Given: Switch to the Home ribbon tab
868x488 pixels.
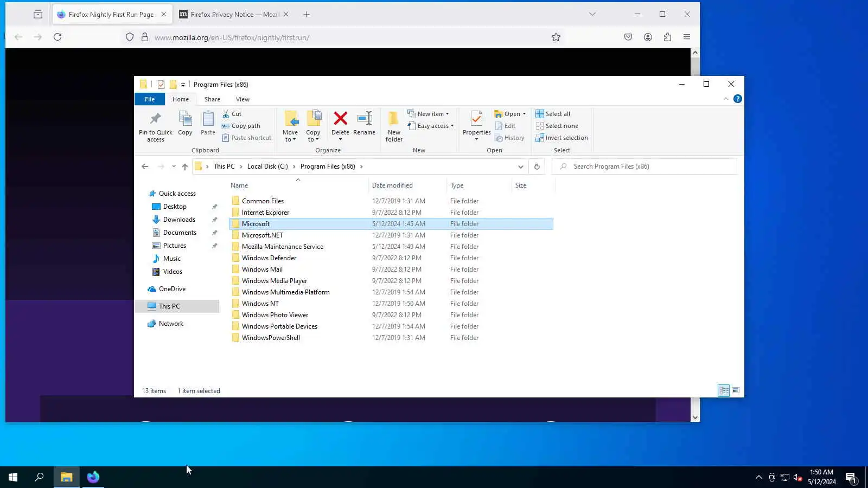Looking at the screenshot, I should pos(181,99).
